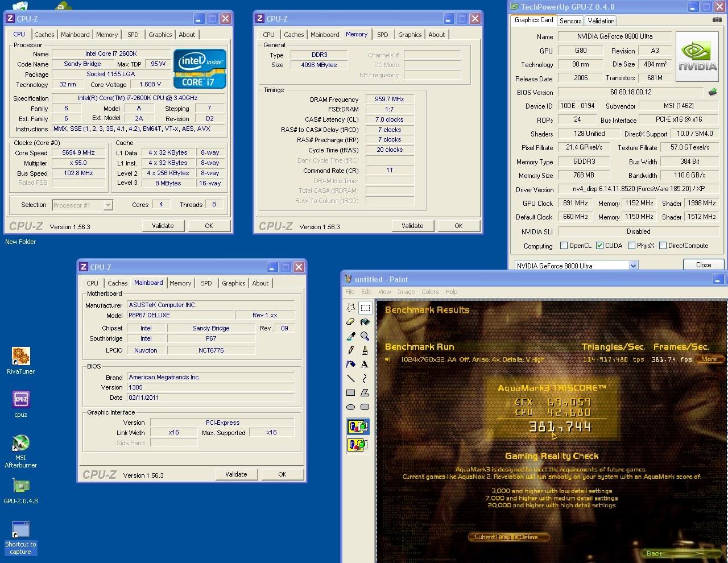Switch to SPD tab in Memory CPU-Z window
The width and height of the screenshot is (728, 563).
[383, 35]
